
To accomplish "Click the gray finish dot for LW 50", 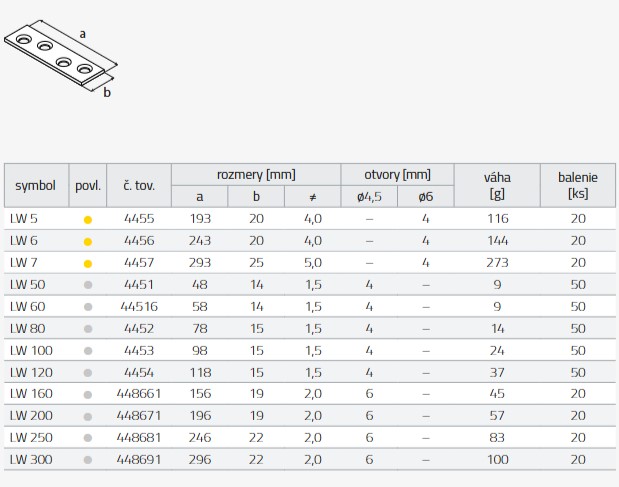I will point(88,285).
